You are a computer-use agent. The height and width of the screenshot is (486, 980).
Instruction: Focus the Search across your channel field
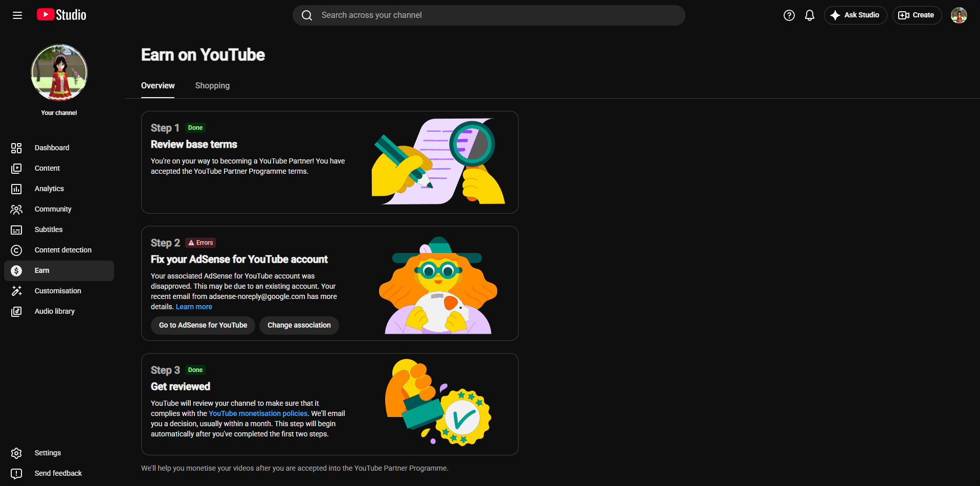pyautogui.click(x=489, y=15)
